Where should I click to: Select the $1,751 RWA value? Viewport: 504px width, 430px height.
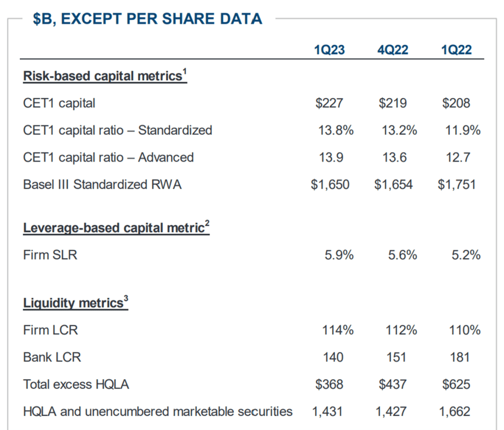tap(457, 184)
